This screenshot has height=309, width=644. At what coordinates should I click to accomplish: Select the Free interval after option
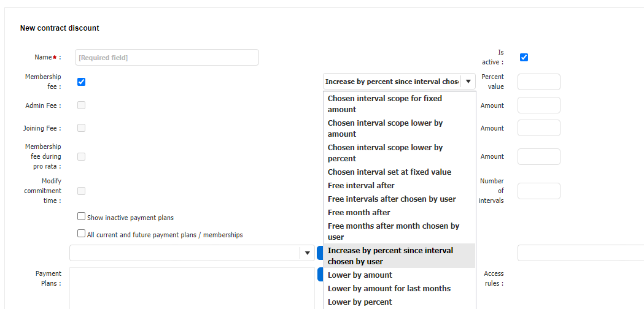tap(361, 186)
